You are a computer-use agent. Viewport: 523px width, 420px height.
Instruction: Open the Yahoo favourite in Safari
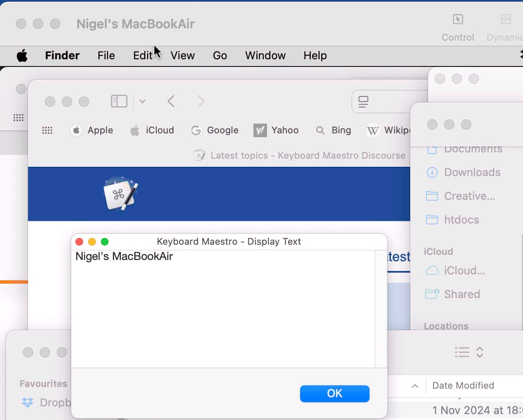tap(276, 130)
